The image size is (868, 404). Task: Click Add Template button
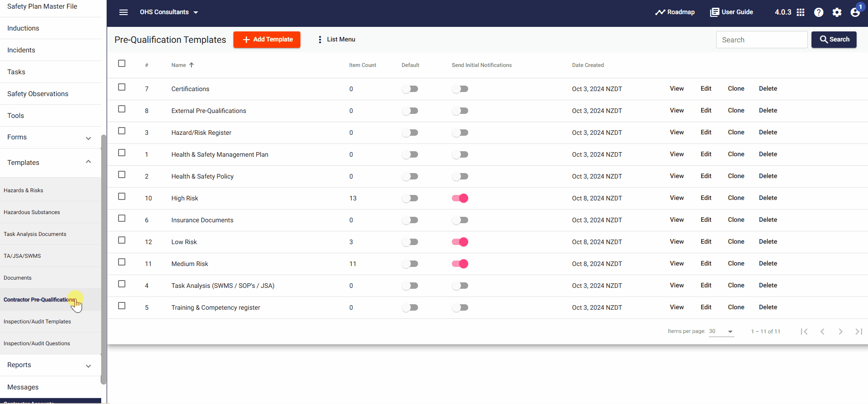pyautogui.click(x=267, y=40)
